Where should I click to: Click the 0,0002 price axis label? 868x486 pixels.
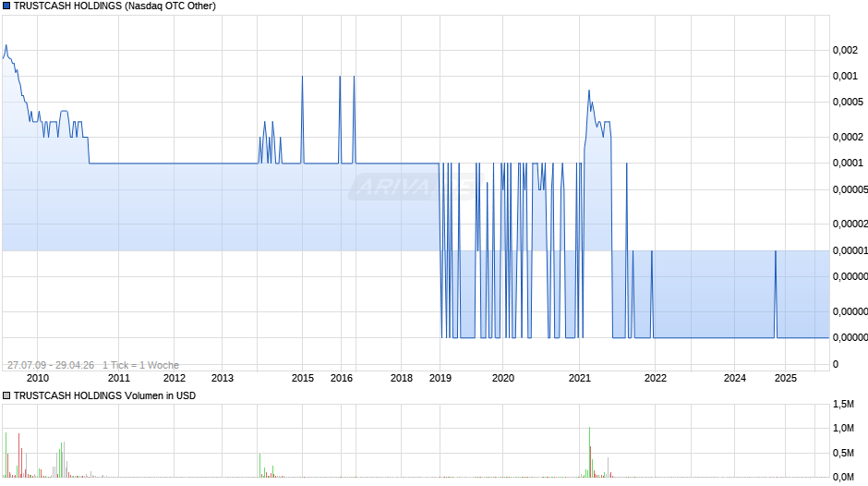click(x=848, y=137)
